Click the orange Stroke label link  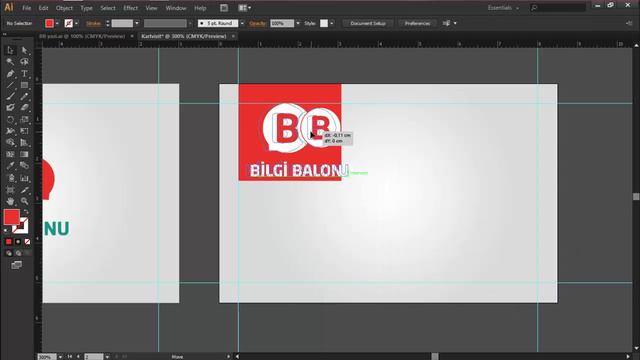coord(93,23)
